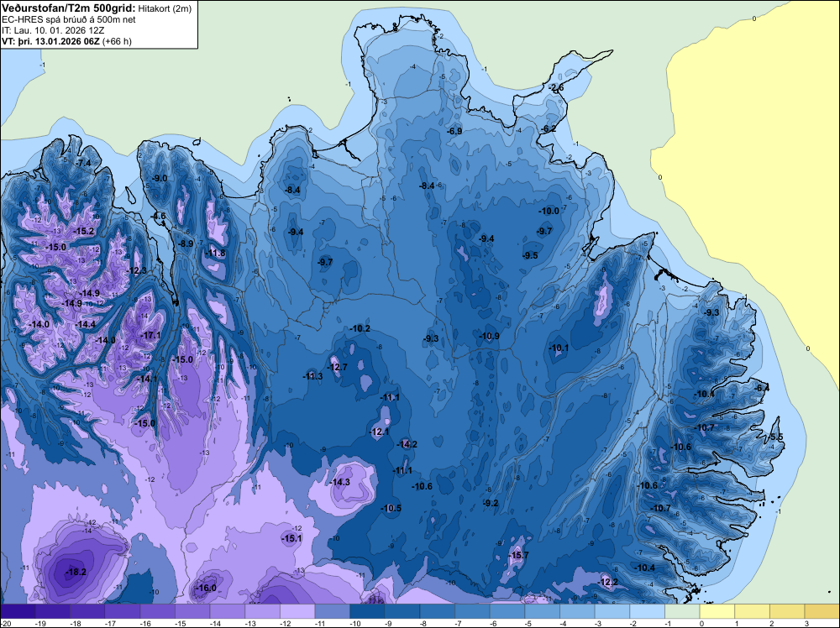Select the -15.2 temperature label
The height and width of the screenshot is (628, 840).
(x=83, y=231)
